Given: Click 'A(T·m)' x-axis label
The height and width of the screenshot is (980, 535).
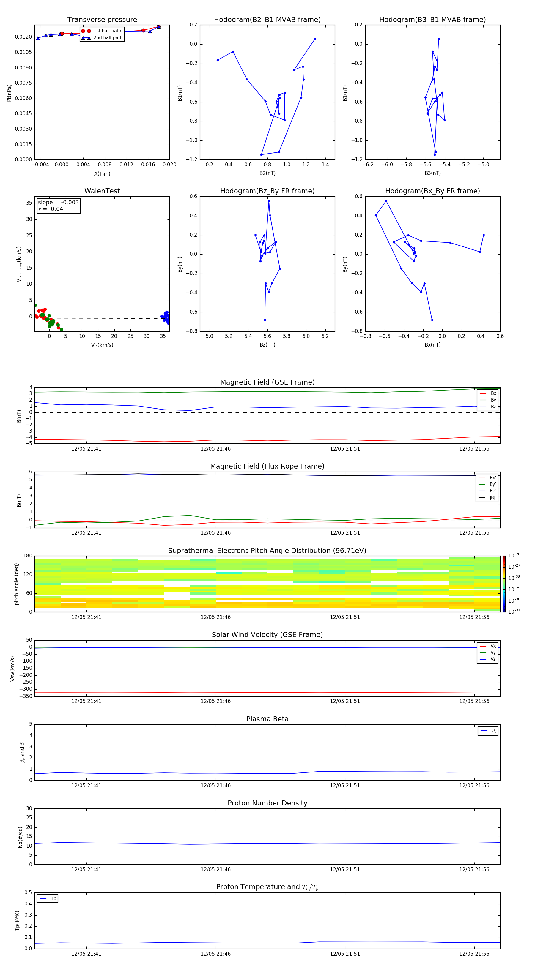Looking at the screenshot, I should pyautogui.click(x=102, y=173).
